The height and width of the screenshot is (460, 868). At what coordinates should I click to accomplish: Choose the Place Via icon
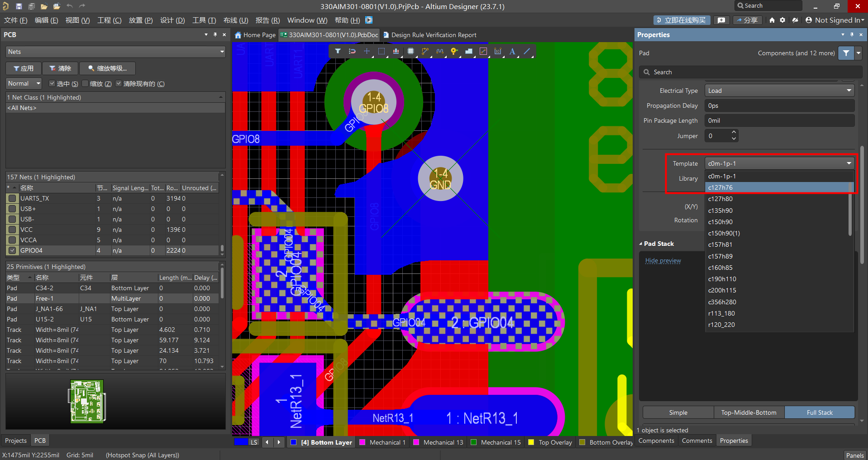tap(454, 52)
